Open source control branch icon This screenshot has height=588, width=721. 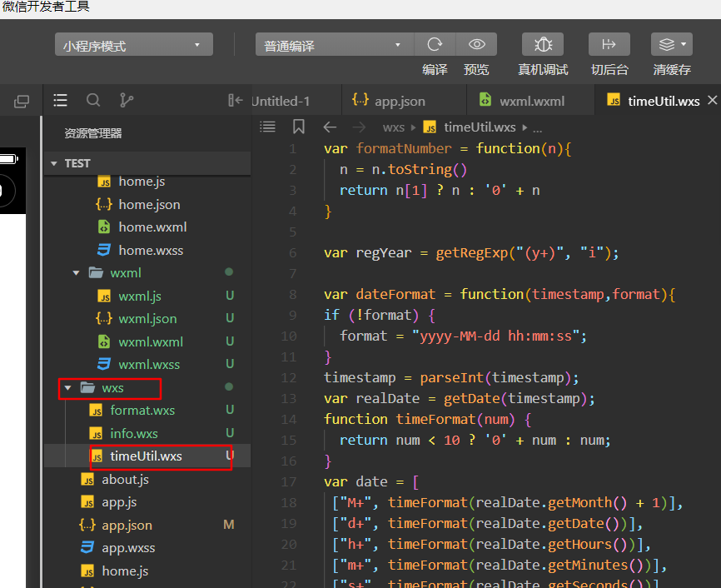point(127,101)
